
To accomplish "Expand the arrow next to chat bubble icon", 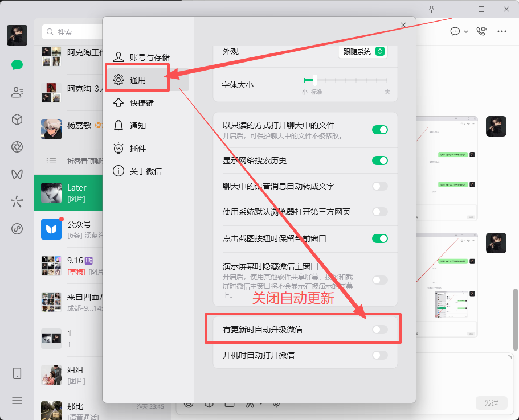I will [x=466, y=32].
